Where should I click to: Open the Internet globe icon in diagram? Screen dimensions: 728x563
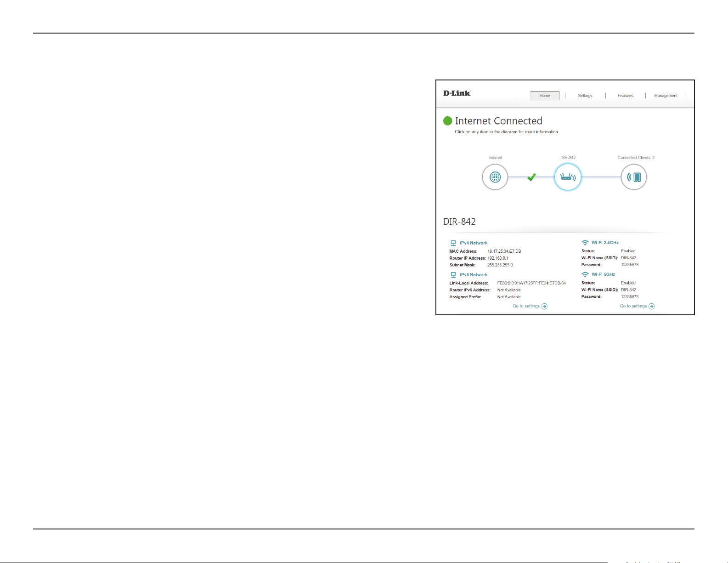[x=495, y=177]
